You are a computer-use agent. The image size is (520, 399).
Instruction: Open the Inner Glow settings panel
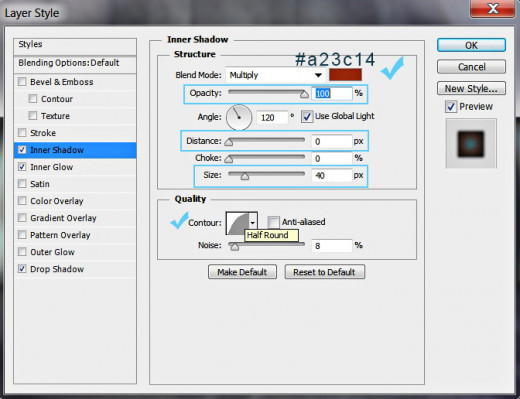point(52,167)
